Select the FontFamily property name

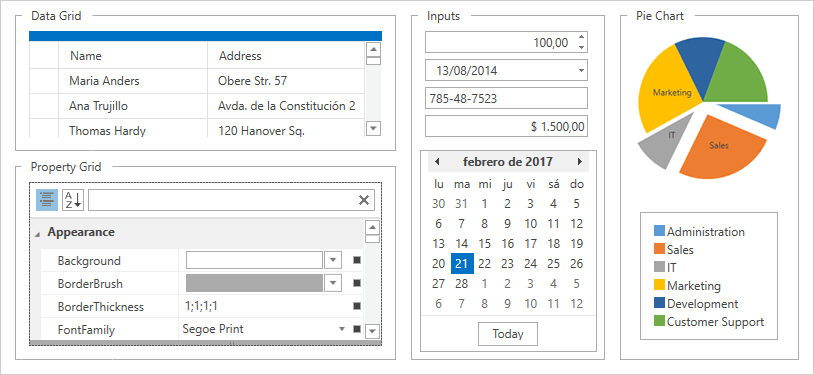(86, 330)
